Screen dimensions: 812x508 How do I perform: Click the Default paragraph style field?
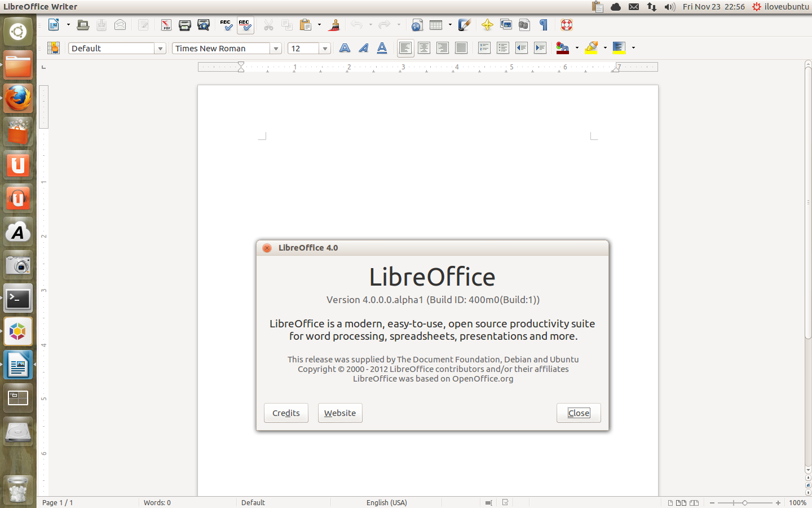[112, 49]
